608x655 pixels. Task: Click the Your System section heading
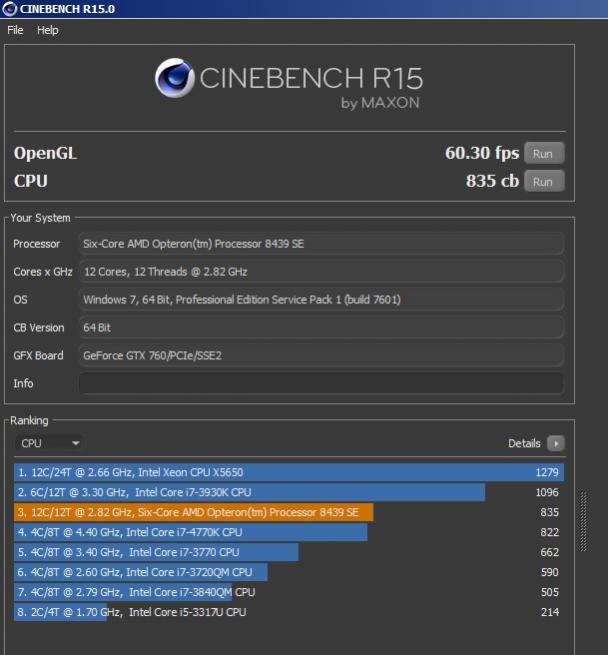[41, 218]
